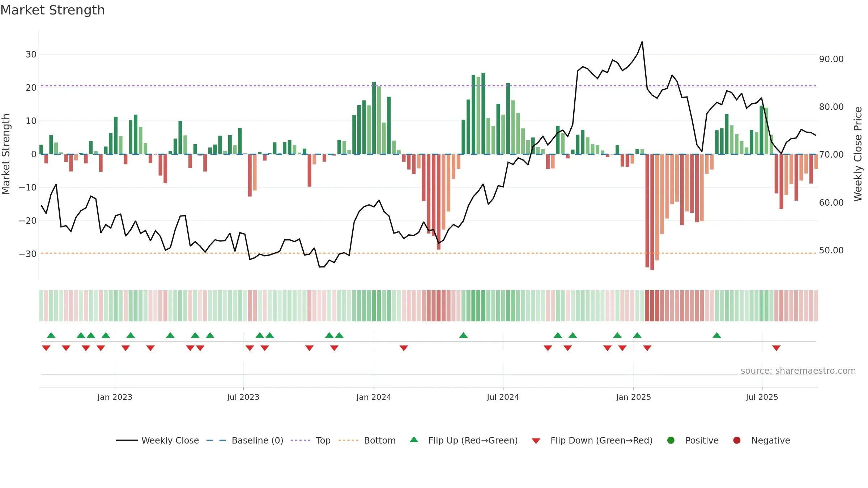Click the Jan 2025 x-axis label
868x488 pixels.
[x=633, y=397]
